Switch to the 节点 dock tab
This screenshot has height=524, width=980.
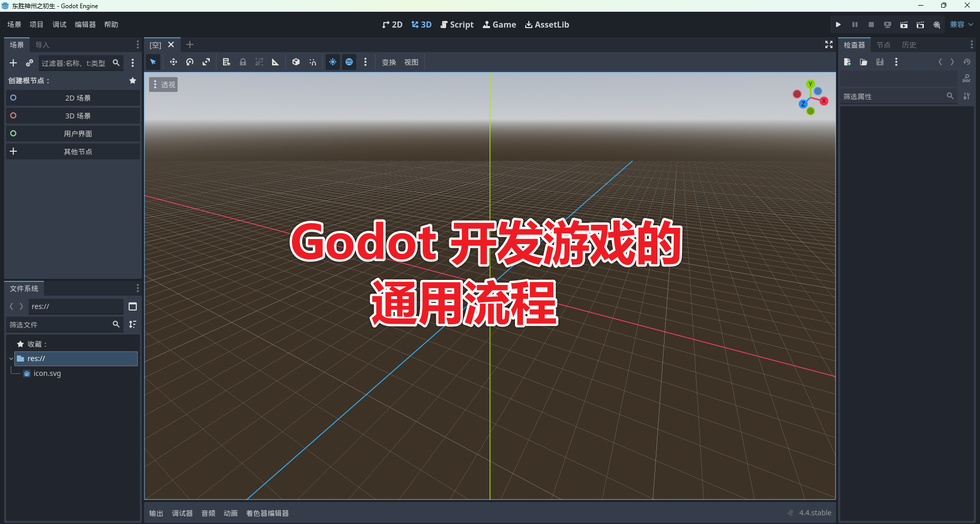(x=884, y=45)
